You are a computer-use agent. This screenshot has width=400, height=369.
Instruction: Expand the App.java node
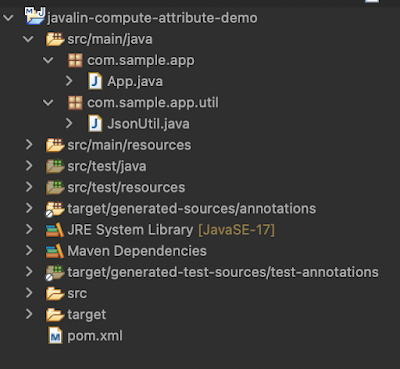(x=69, y=81)
